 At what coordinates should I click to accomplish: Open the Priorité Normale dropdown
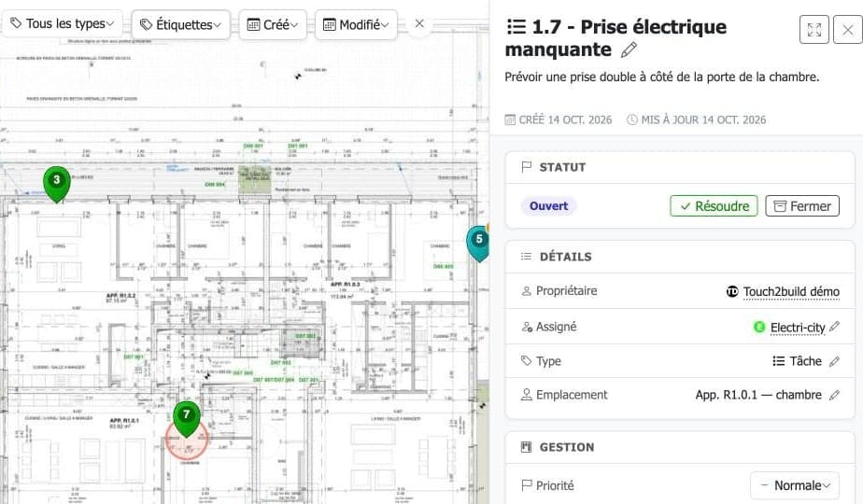point(795,485)
